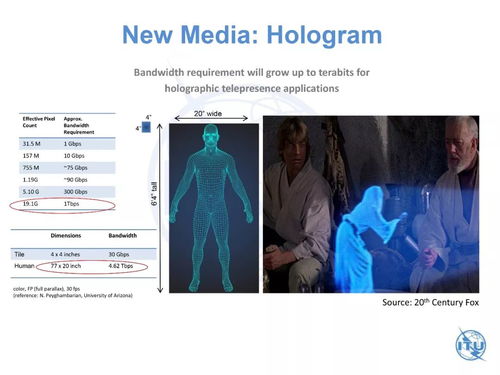Click the 6'4" tall vertical arrow label
This screenshot has width=500, height=375.
click(154, 194)
